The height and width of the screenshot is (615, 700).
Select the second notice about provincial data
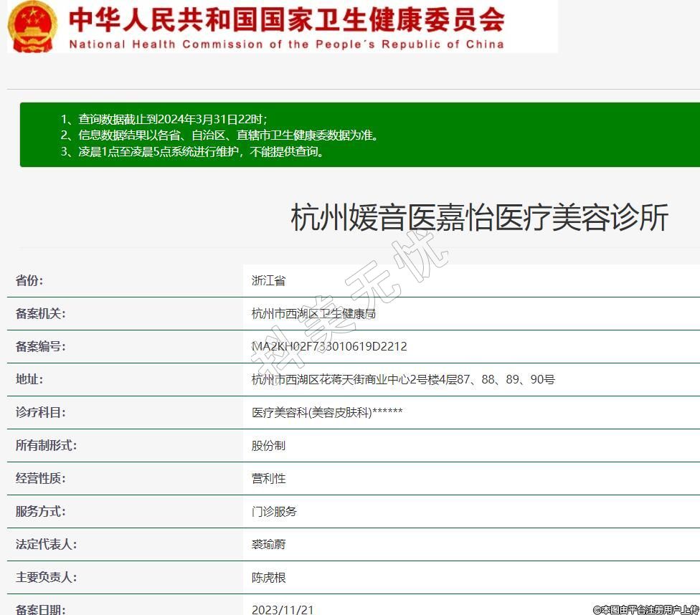pos(219,135)
